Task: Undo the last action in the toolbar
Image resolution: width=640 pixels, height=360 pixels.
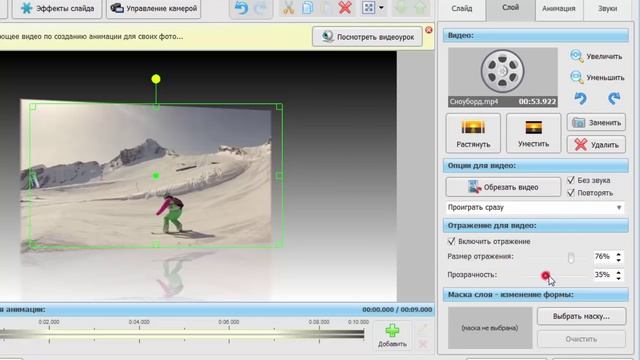Action: (x=241, y=8)
